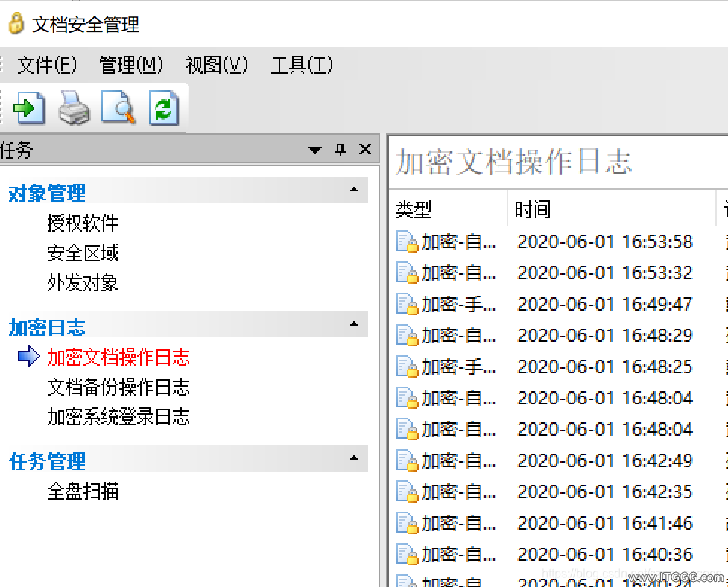The width and height of the screenshot is (728, 587).
Task: Select time cell 2020-06-01 16:53:32
Action: [605, 273]
